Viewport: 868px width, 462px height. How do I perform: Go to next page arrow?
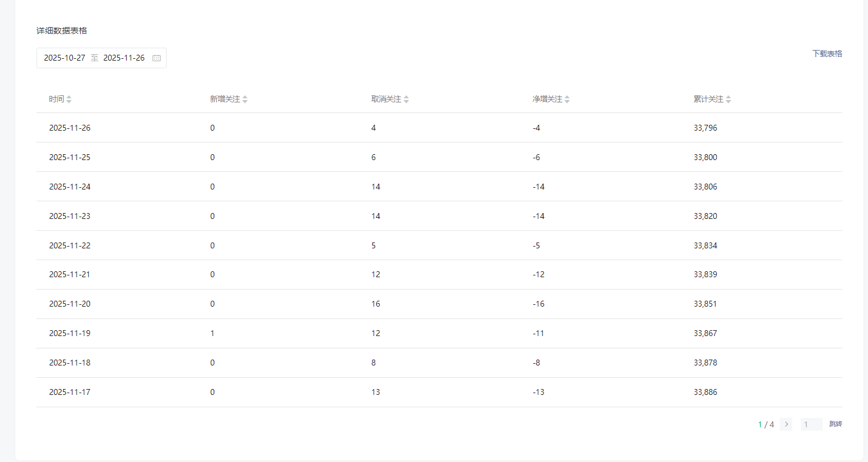pyautogui.click(x=786, y=424)
